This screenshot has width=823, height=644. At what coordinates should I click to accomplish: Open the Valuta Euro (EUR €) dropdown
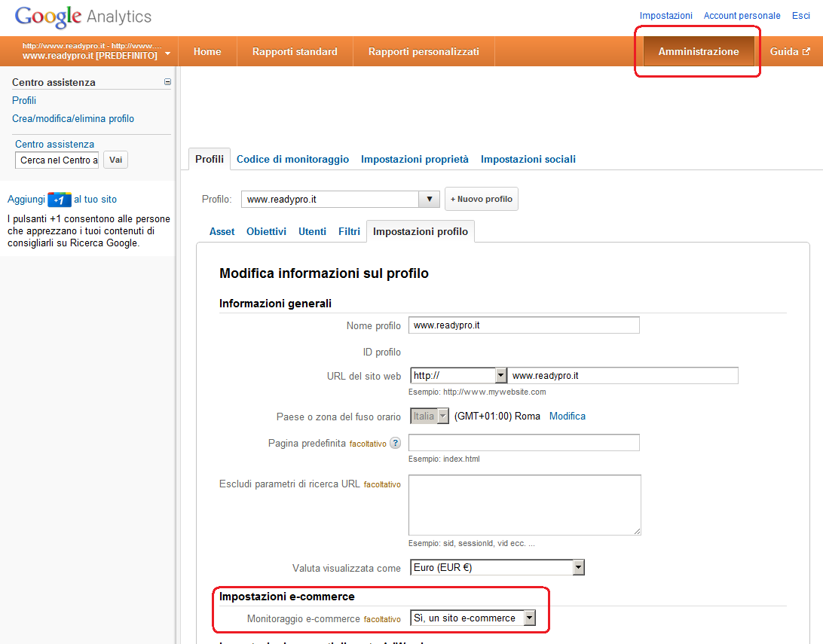tap(497, 567)
